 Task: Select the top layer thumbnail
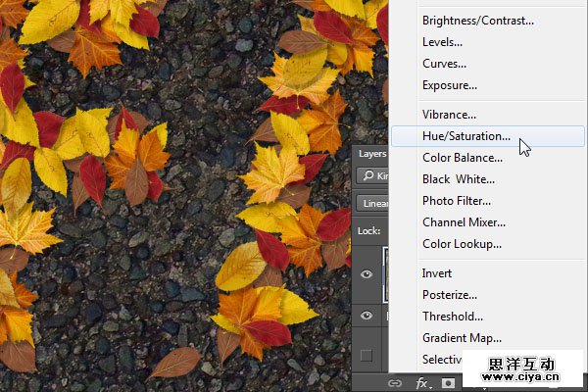click(386, 274)
